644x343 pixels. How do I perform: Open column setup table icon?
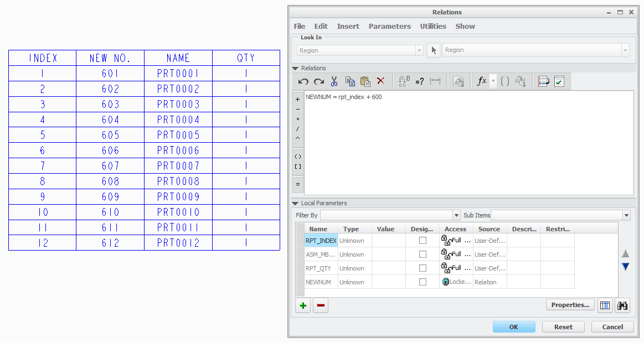point(605,305)
